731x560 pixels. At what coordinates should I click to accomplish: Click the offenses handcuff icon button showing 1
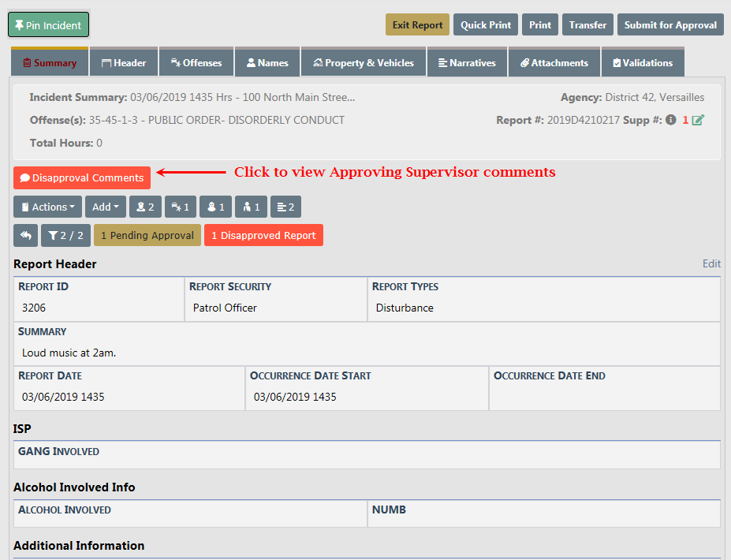coord(180,207)
